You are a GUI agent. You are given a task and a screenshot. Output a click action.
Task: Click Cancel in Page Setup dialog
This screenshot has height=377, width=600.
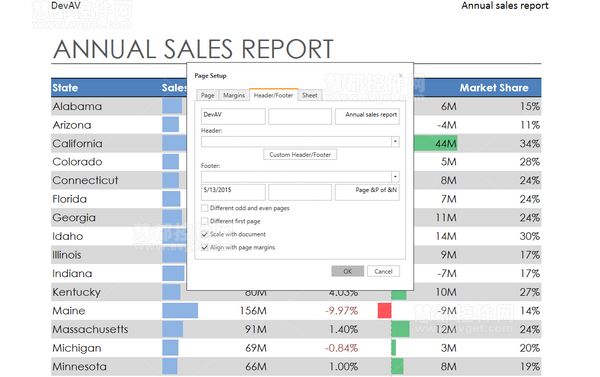pos(383,271)
